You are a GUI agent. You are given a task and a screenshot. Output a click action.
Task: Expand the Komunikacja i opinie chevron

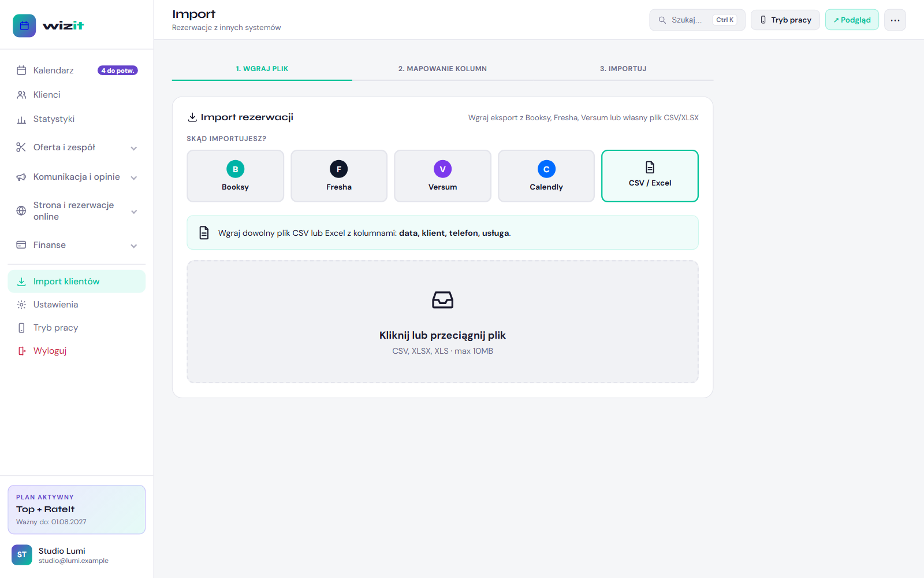[x=134, y=177]
